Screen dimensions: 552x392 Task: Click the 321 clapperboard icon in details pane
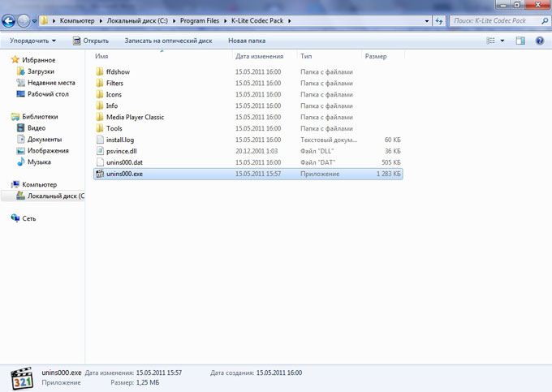(22, 379)
